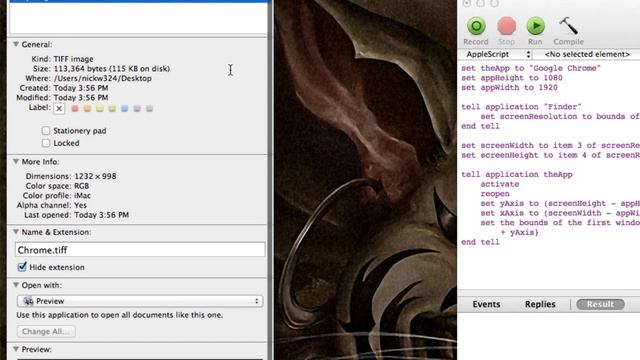Viewport: 640px width, 360px height.
Task: Click the 'activate' script line
Action: pyautogui.click(x=500, y=184)
